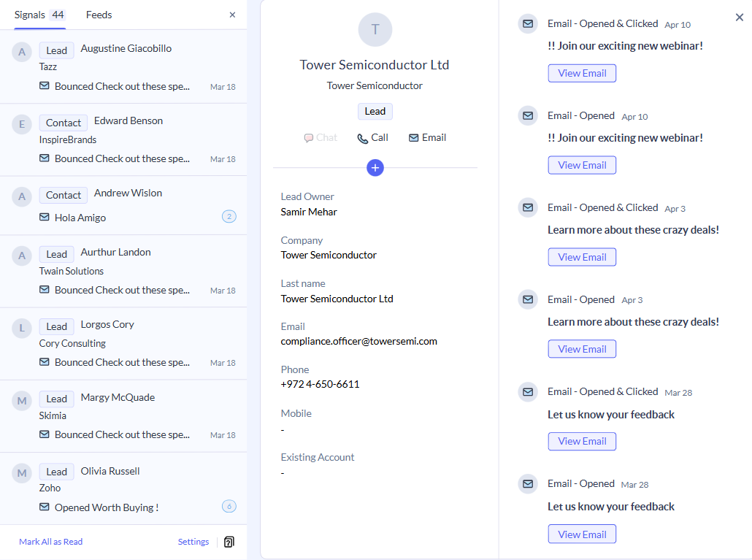Close the Signals panel
The image size is (752, 560).
[232, 15]
